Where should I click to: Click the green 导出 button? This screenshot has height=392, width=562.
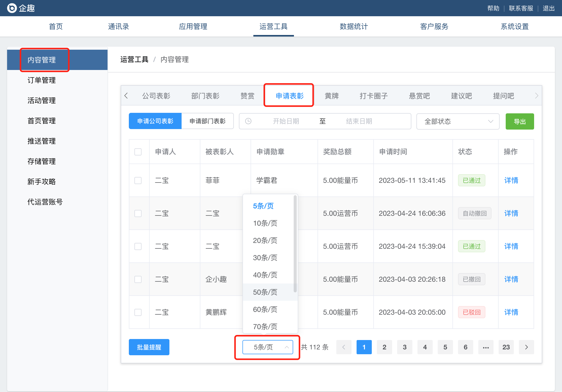tap(520, 121)
